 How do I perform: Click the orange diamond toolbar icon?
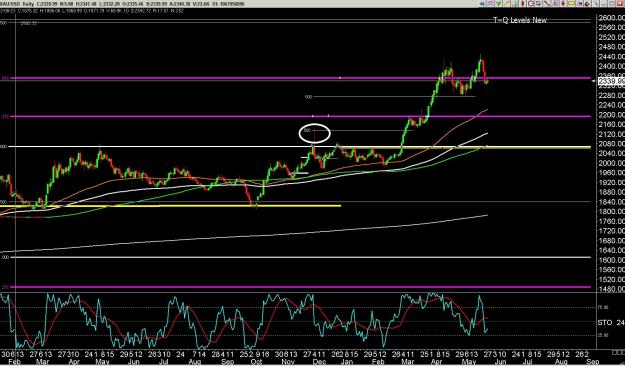[563, 4]
